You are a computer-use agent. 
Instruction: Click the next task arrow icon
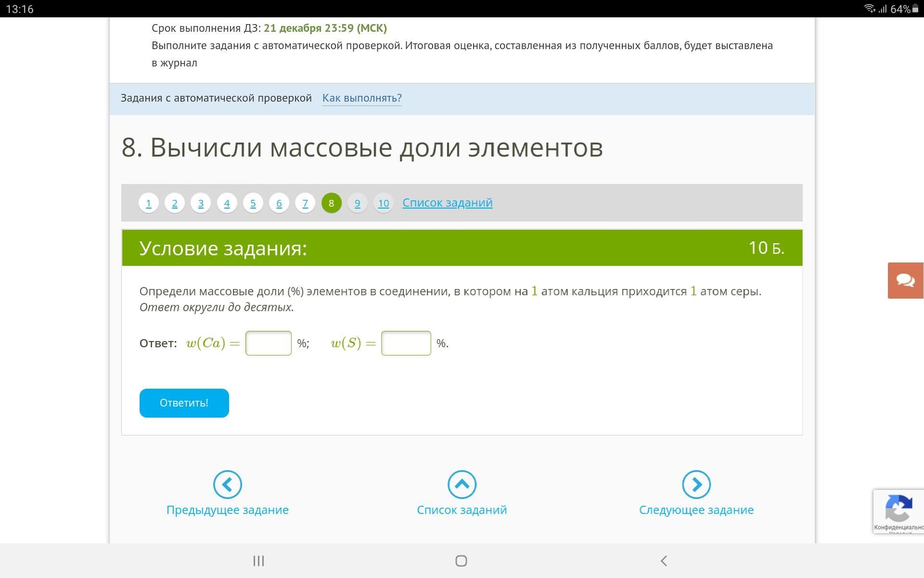(x=696, y=484)
